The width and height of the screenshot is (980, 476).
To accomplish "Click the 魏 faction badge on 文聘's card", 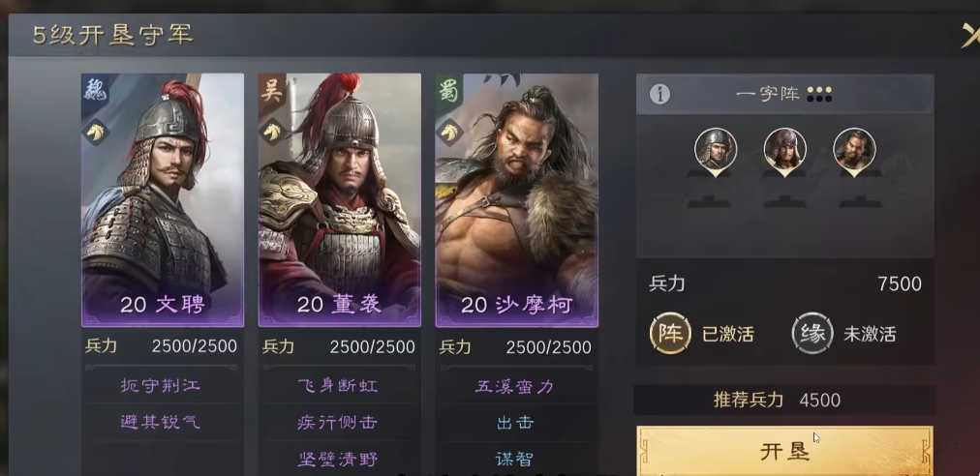I will (94, 91).
